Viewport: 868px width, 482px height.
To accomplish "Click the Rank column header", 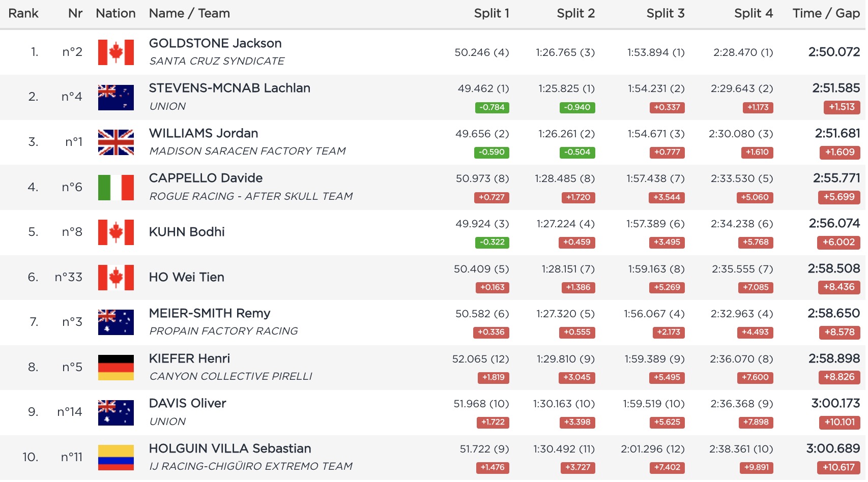I will click(23, 13).
